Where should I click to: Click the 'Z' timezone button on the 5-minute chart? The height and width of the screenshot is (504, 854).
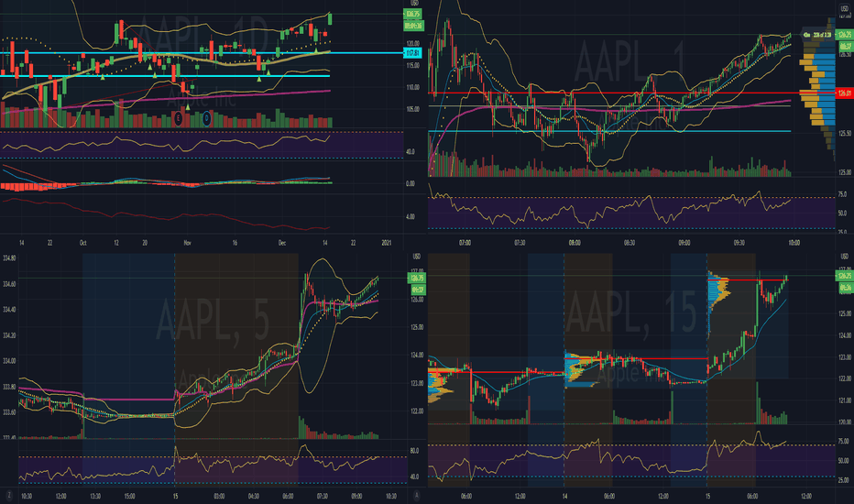coord(9,495)
